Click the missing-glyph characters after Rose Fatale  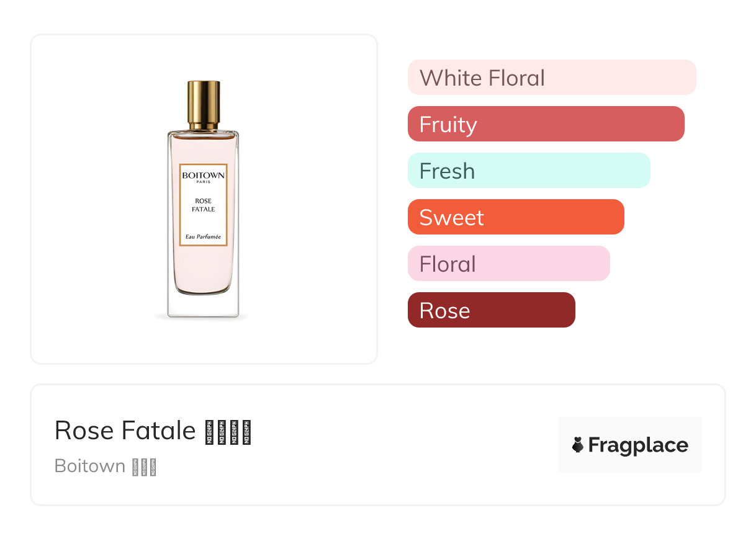tap(228, 432)
